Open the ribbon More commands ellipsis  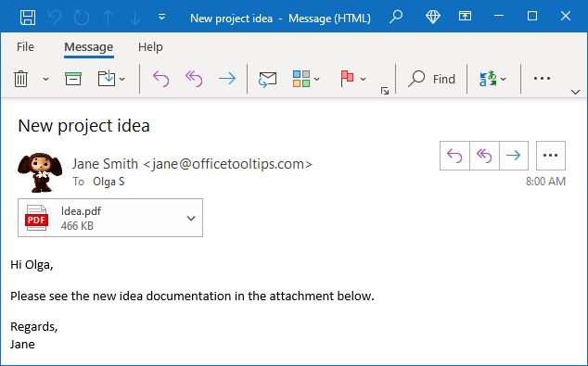[x=542, y=78]
